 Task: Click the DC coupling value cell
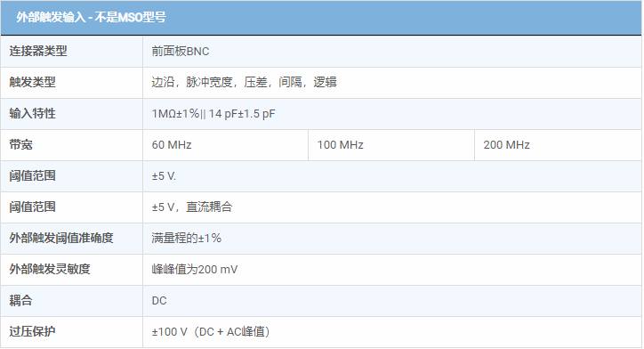pos(391,301)
